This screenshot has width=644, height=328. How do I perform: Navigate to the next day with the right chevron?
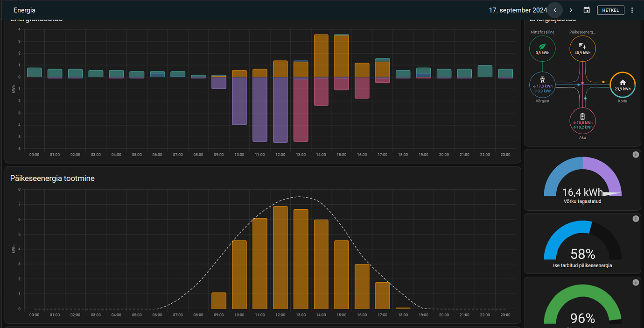pyautogui.click(x=571, y=10)
